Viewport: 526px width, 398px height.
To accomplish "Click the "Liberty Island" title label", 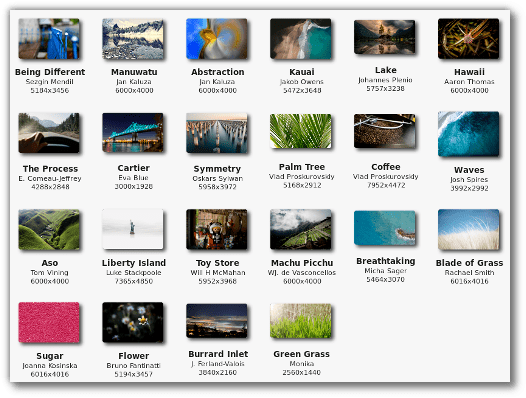I will 134,263.
